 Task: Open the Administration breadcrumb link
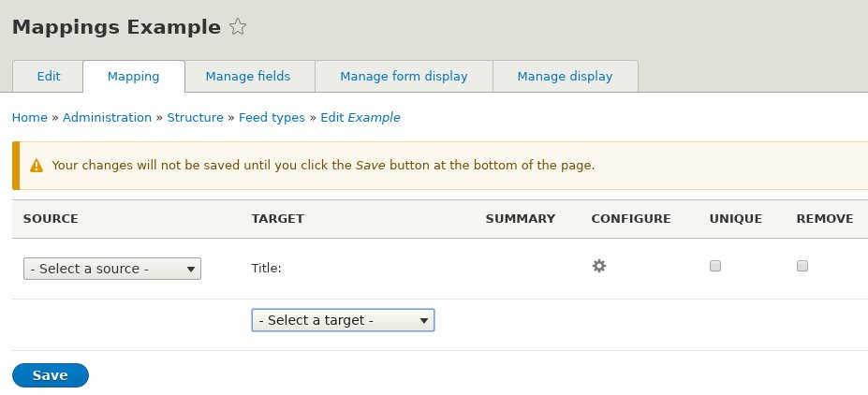pyautogui.click(x=107, y=117)
